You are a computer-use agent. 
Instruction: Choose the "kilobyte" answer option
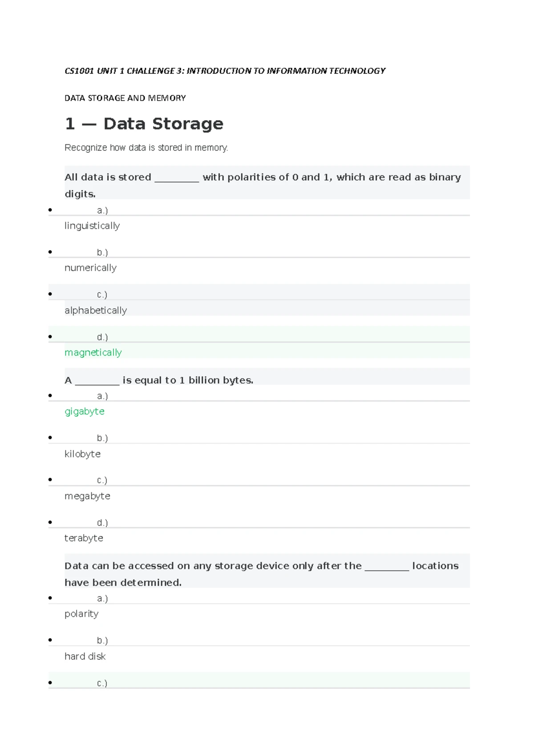pyautogui.click(x=82, y=454)
